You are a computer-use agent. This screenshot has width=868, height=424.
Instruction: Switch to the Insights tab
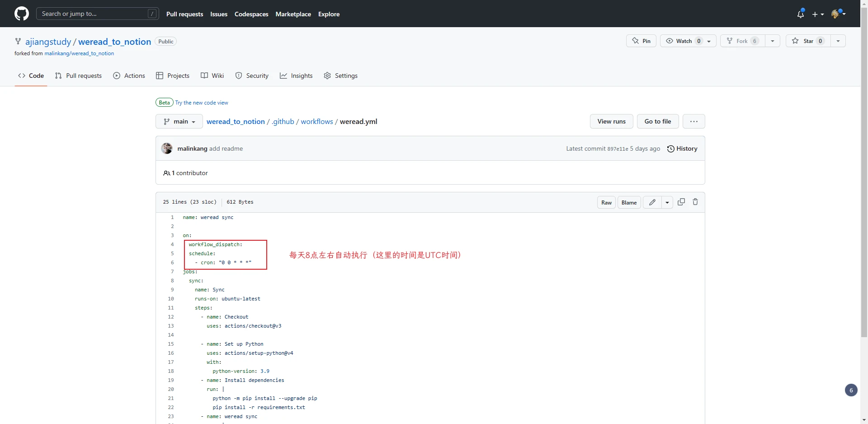coord(296,76)
